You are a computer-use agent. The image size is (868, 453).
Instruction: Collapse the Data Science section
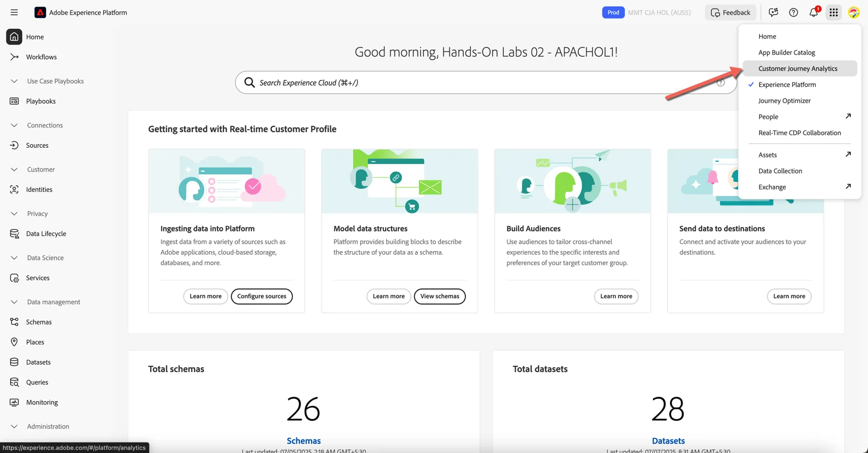(14, 258)
